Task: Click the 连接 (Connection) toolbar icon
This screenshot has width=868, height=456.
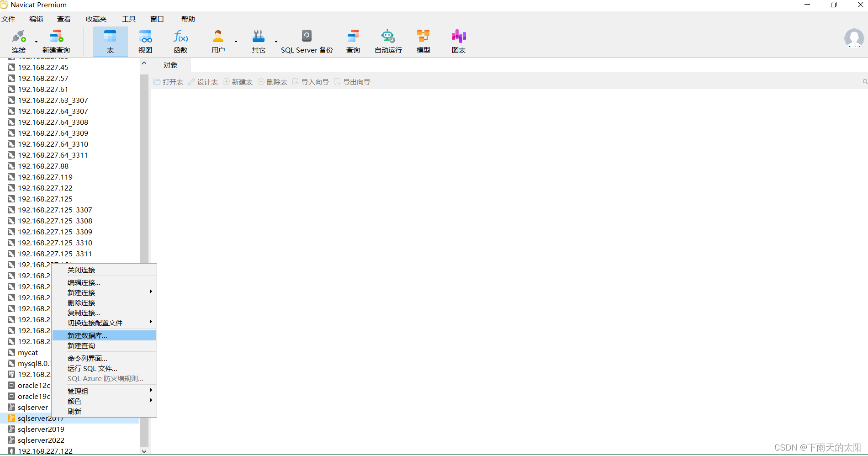Action: [x=19, y=41]
